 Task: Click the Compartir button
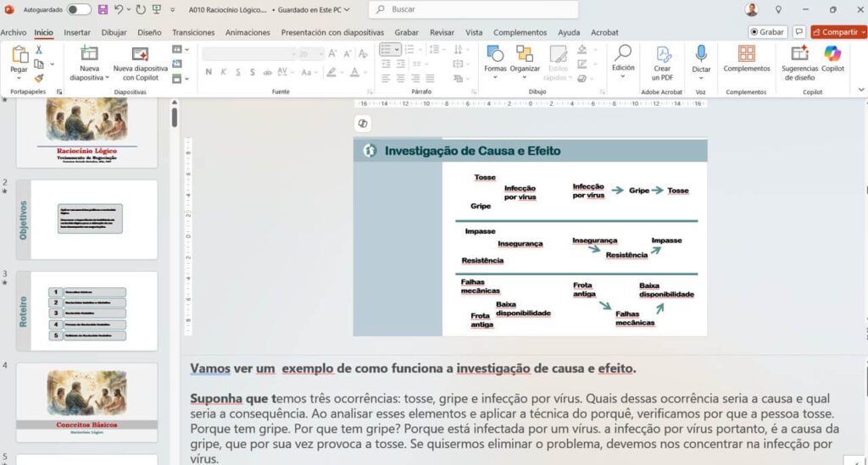(838, 32)
